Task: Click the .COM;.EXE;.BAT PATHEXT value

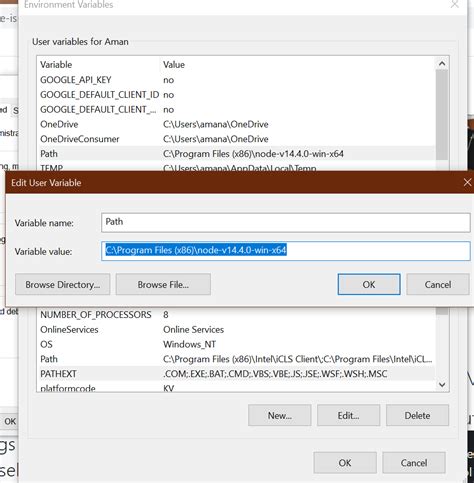Action: [275, 374]
